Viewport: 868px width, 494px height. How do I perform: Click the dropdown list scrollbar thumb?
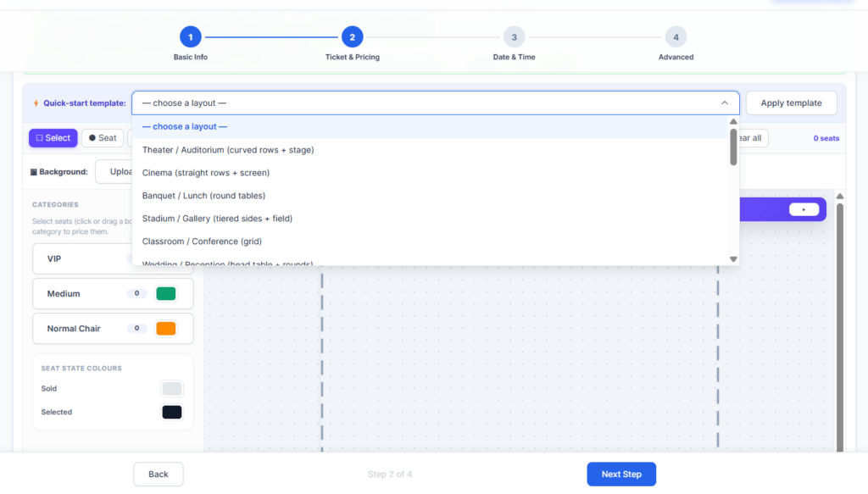click(733, 147)
